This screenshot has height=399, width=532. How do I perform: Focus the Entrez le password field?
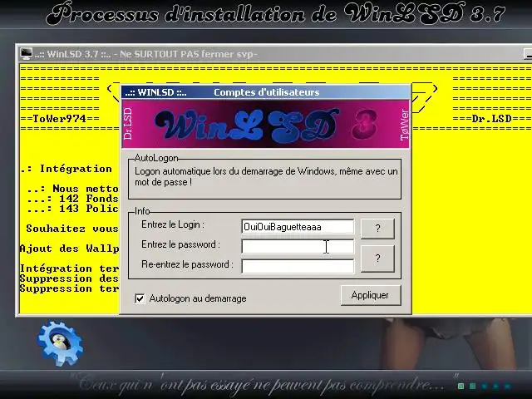pos(298,247)
